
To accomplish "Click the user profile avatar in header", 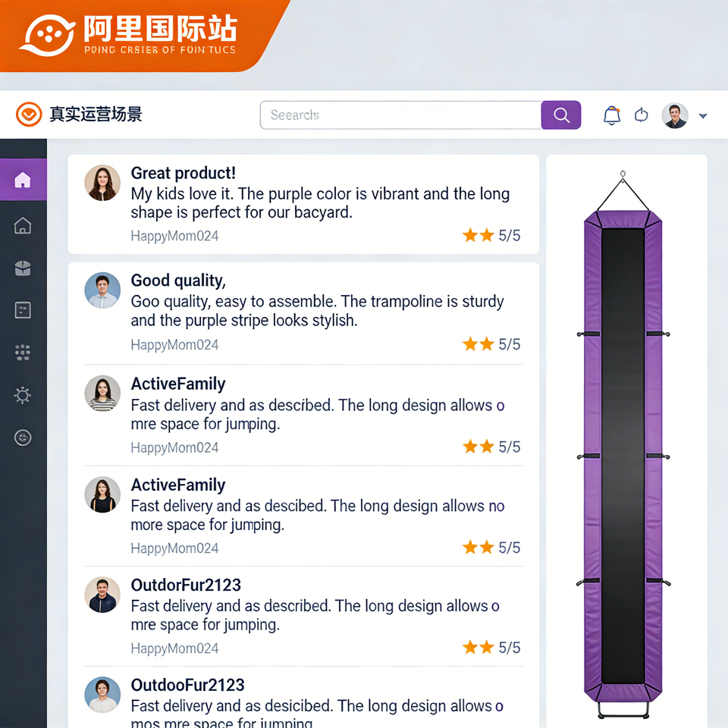I will [675, 115].
